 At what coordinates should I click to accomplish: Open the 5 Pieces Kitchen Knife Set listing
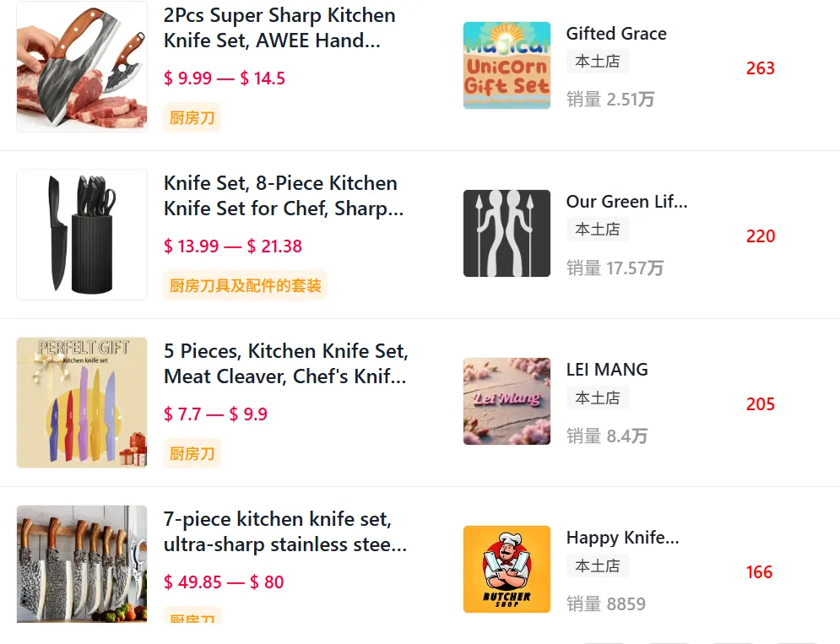coord(285,364)
